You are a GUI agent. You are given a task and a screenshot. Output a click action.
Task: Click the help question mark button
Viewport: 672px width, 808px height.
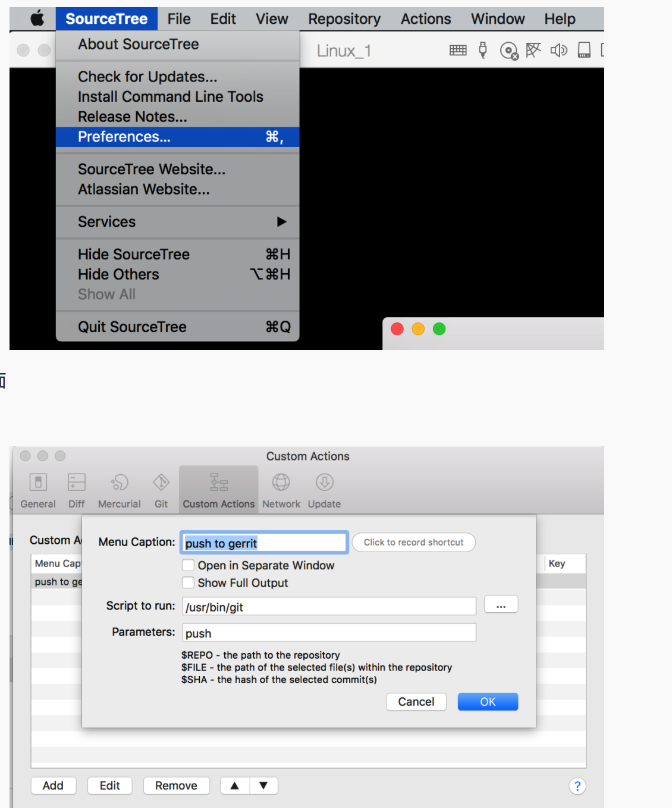click(577, 786)
